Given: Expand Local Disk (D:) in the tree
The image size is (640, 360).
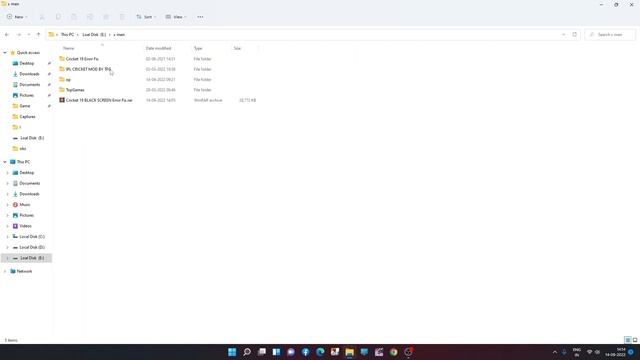Looking at the screenshot, I should [x=7, y=247].
